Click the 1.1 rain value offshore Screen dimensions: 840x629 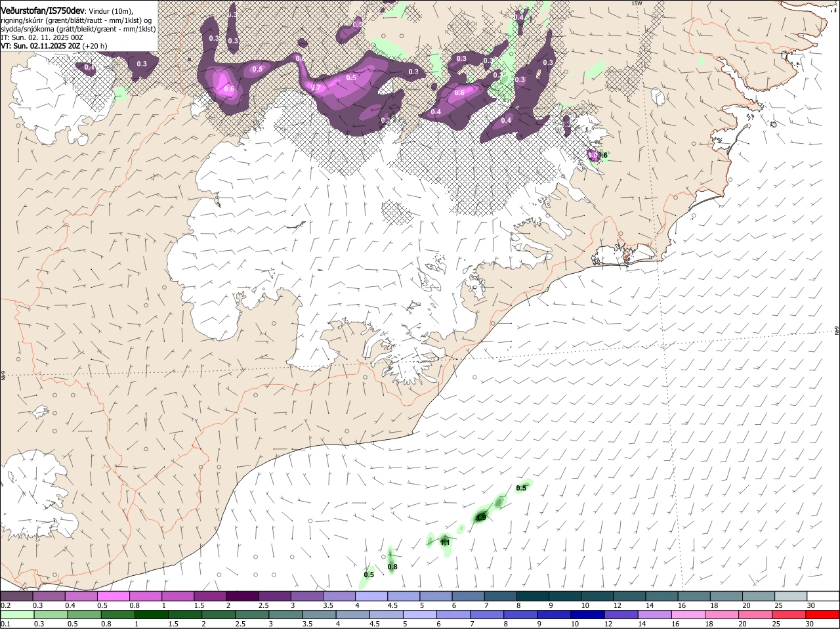point(444,542)
